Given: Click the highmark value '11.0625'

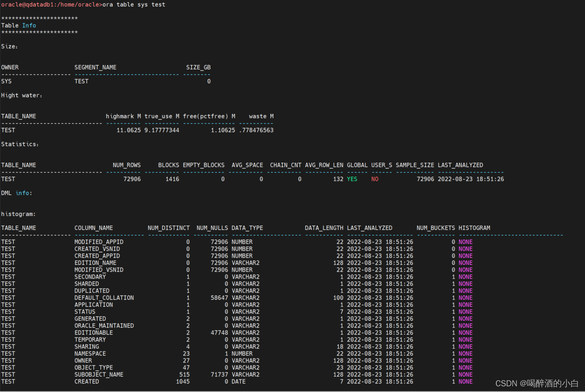Looking at the screenshot, I should coord(128,130).
